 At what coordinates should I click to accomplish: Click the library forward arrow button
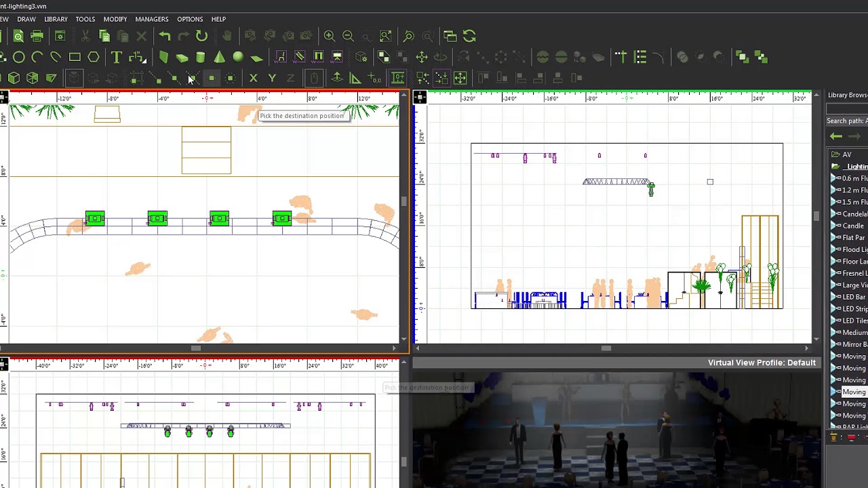click(x=854, y=136)
